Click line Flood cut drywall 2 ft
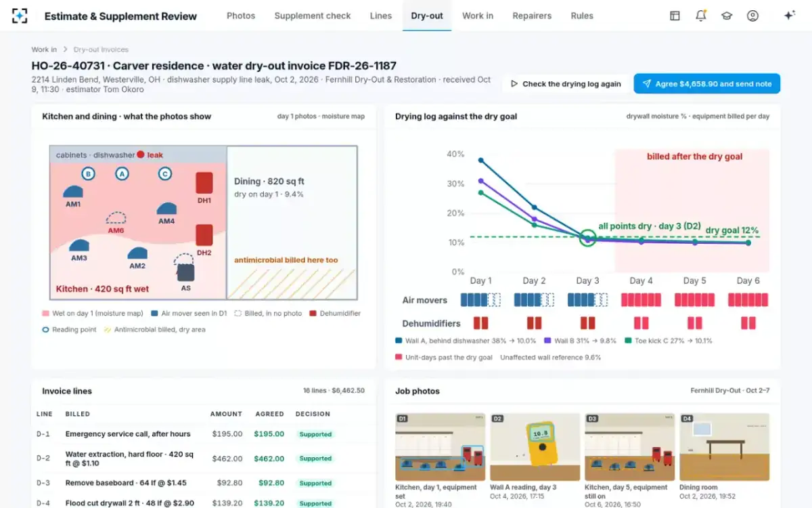 click(130, 503)
